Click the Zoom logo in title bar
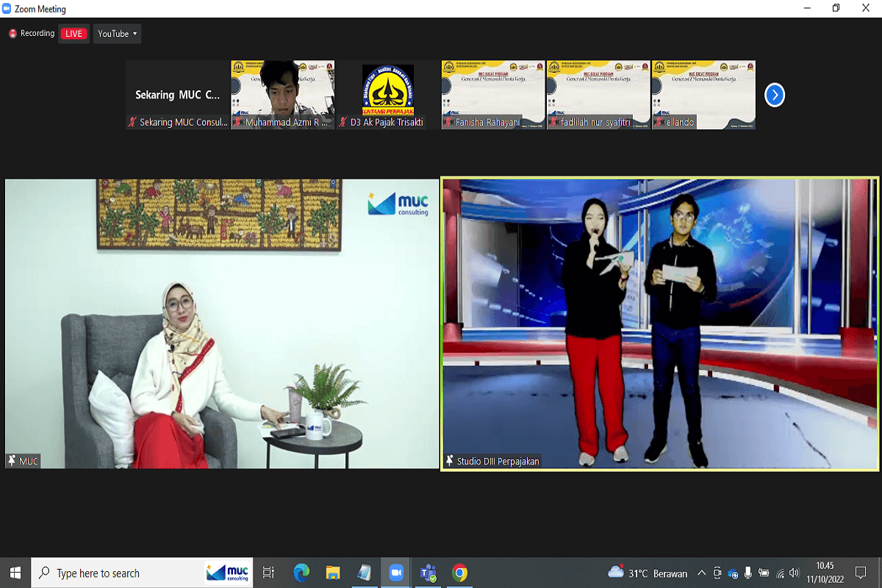 pos(7,9)
